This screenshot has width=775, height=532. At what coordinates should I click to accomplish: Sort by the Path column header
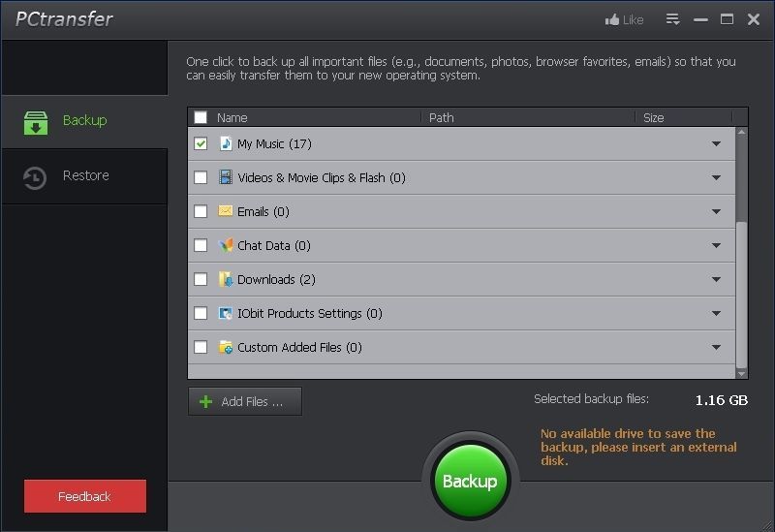click(528, 117)
